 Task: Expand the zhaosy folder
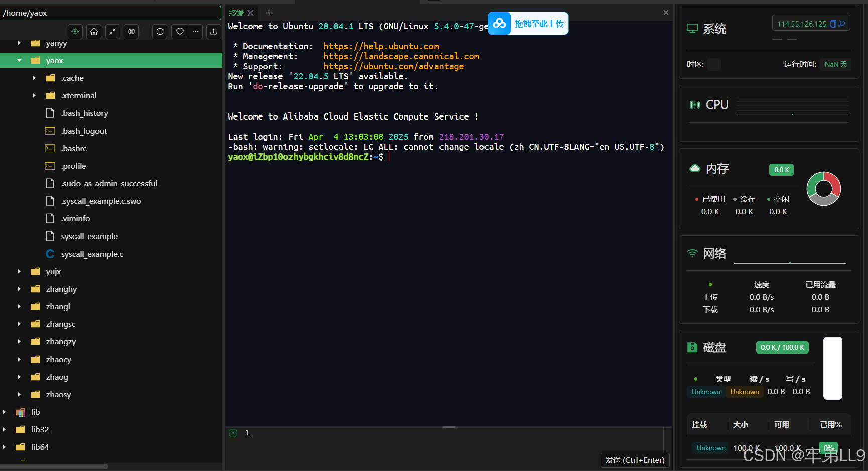click(19, 394)
